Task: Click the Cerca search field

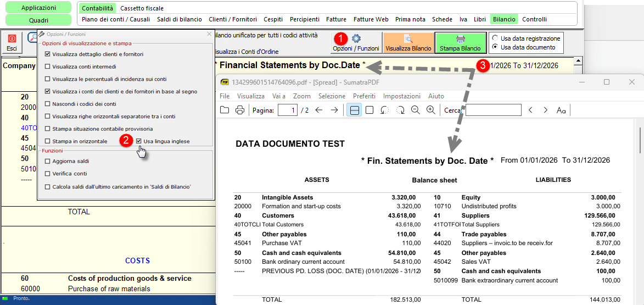Action: point(493,110)
